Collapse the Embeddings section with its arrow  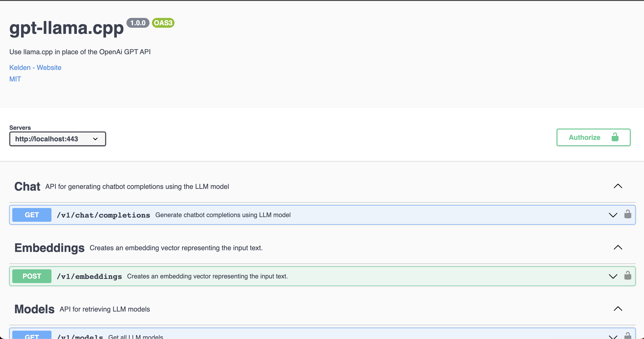point(618,248)
